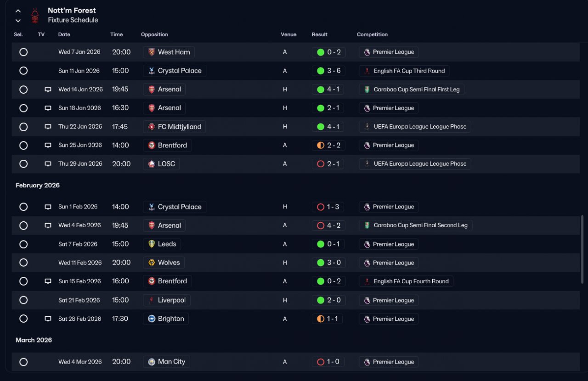Click the Opposition column header
588x381 pixels.
pyautogui.click(x=154, y=34)
